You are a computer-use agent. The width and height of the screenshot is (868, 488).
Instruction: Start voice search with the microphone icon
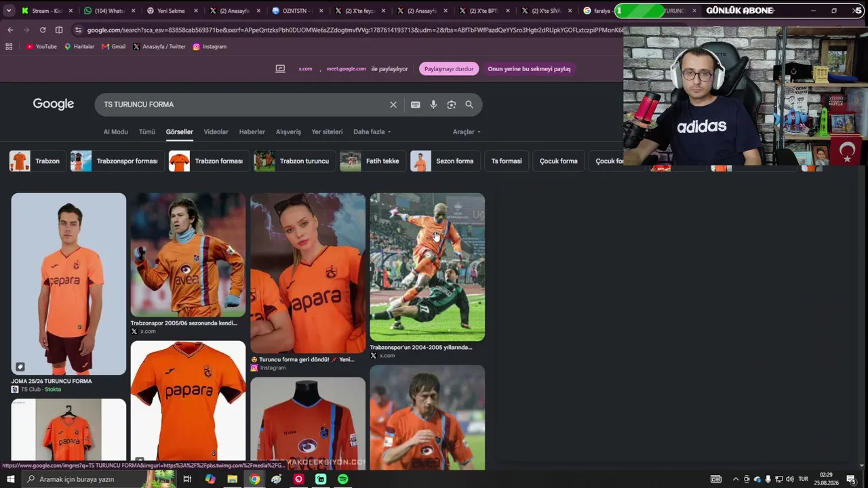pyautogui.click(x=433, y=104)
